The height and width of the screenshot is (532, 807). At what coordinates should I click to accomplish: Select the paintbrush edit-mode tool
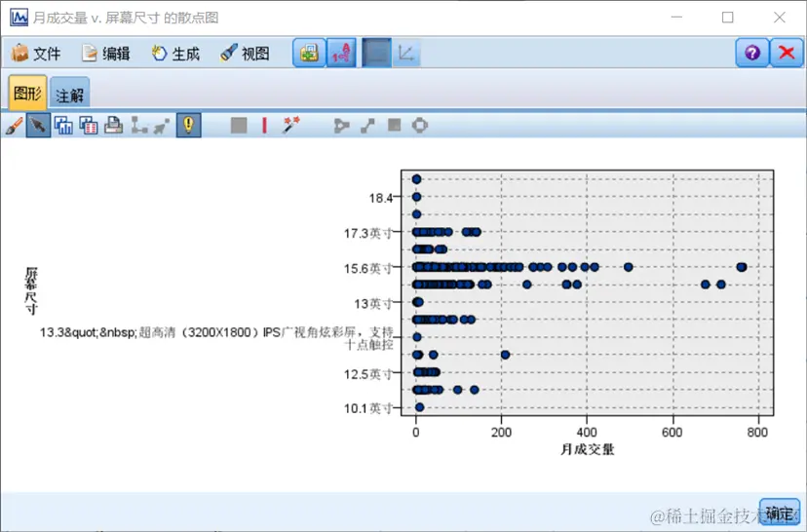(14, 126)
